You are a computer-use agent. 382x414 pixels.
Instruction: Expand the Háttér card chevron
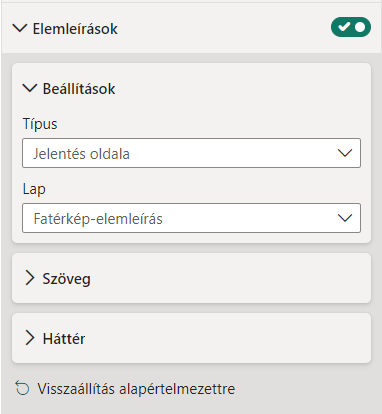30,338
